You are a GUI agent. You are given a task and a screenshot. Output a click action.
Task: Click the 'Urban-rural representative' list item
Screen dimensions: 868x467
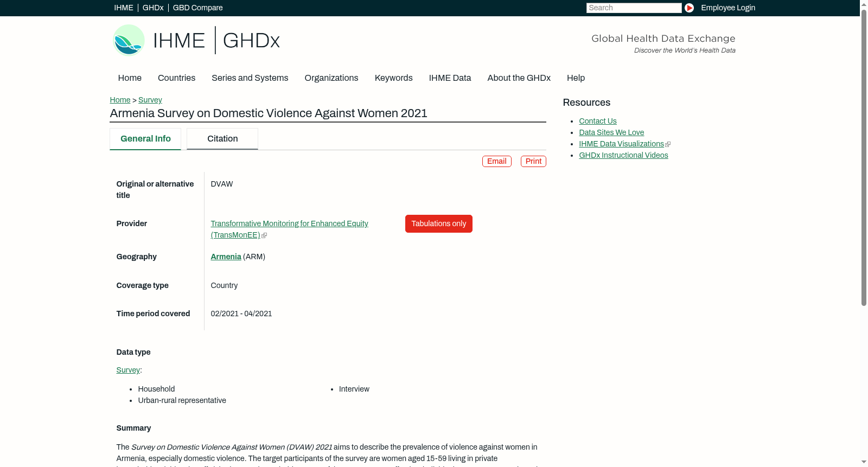[182, 400]
